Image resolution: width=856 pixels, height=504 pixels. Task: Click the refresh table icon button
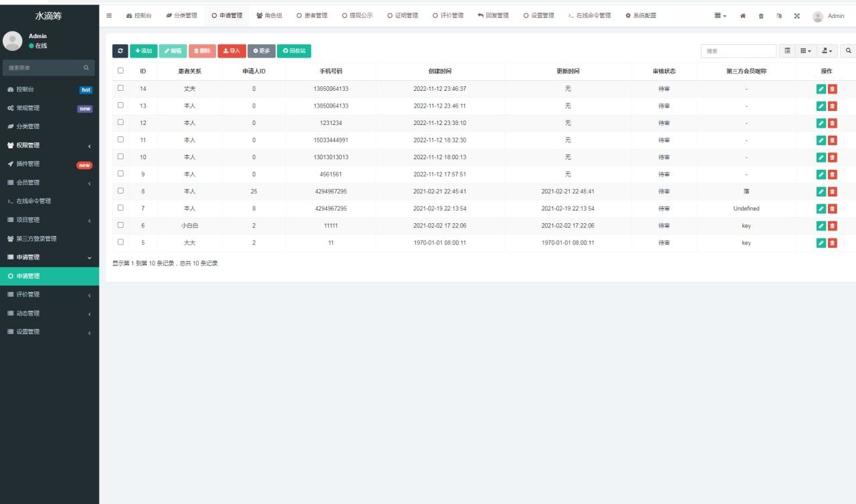[120, 51]
